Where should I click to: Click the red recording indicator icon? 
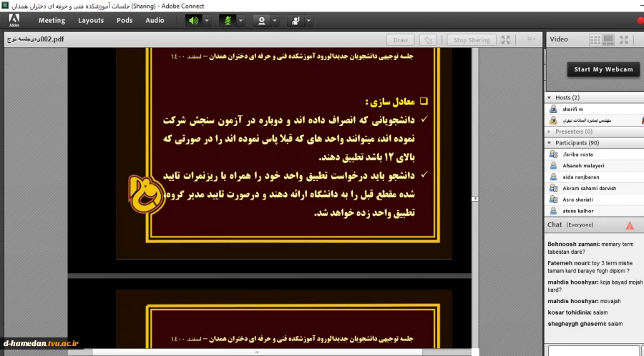pos(640,21)
